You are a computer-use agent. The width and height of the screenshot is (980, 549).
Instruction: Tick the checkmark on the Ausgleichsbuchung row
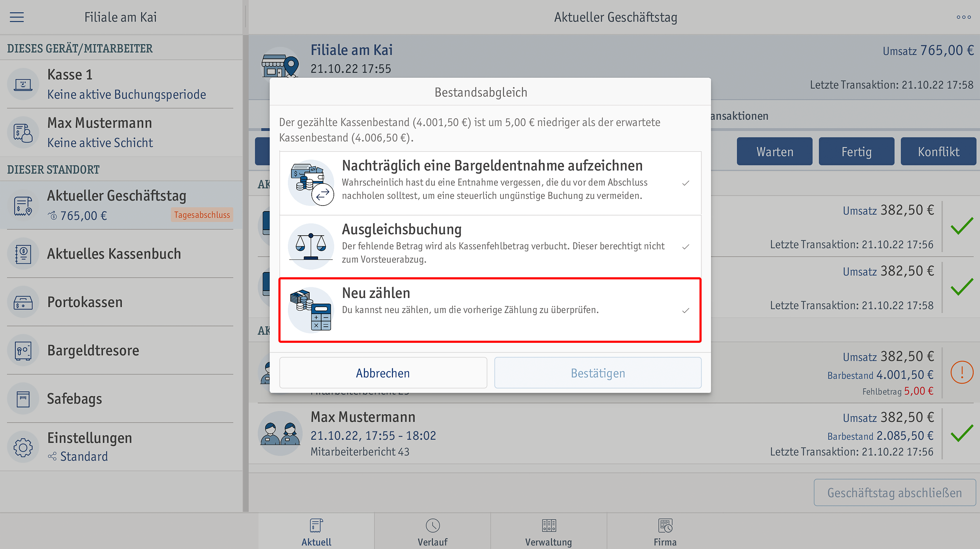point(686,247)
